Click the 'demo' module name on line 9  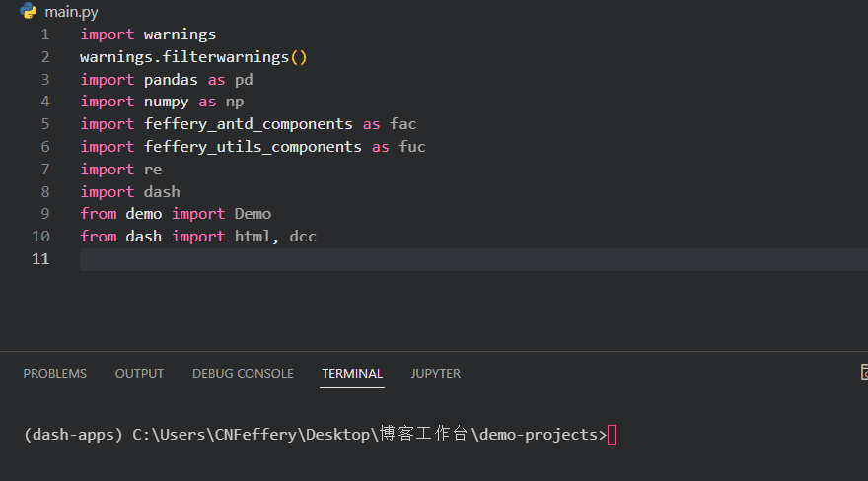pos(143,214)
